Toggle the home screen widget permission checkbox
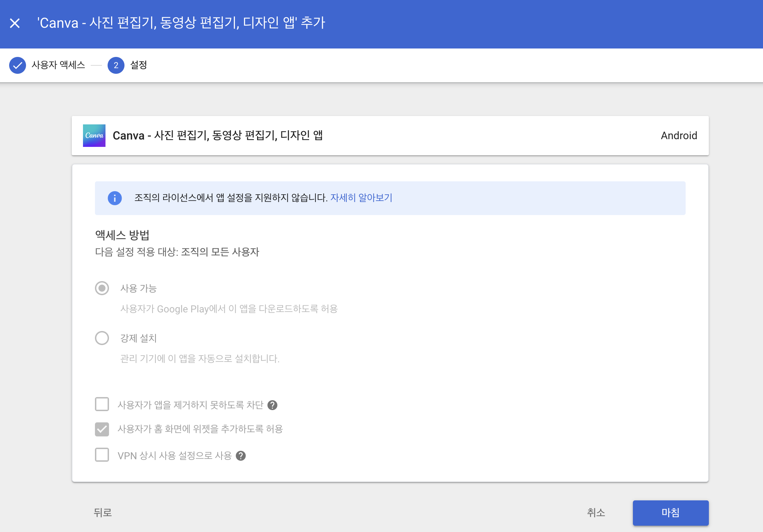The width and height of the screenshot is (763, 532). coord(102,429)
